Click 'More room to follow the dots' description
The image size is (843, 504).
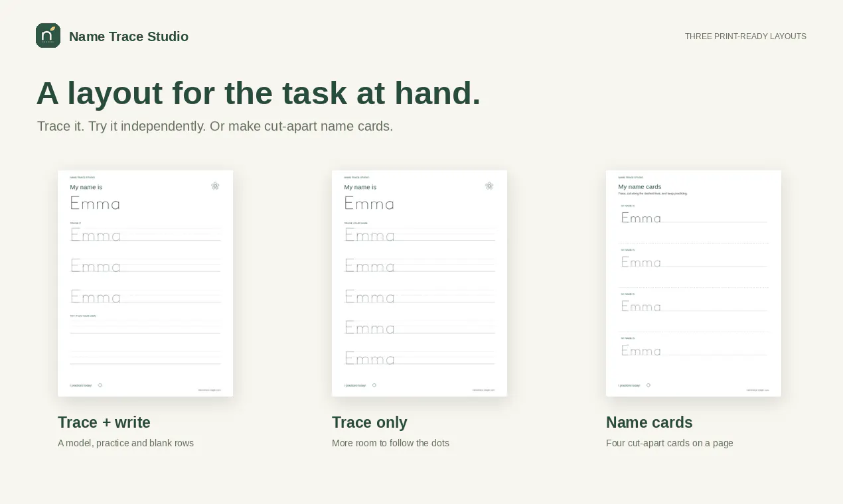pyautogui.click(x=390, y=443)
